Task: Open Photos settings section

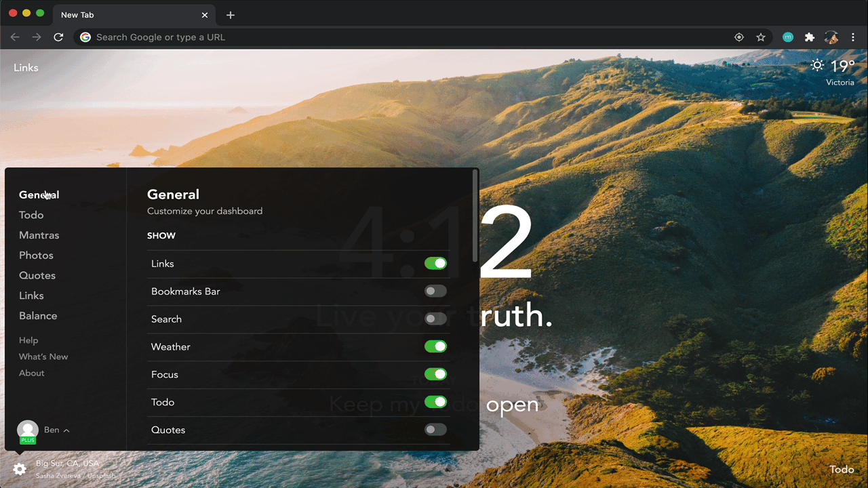Action: (x=36, y=256)
